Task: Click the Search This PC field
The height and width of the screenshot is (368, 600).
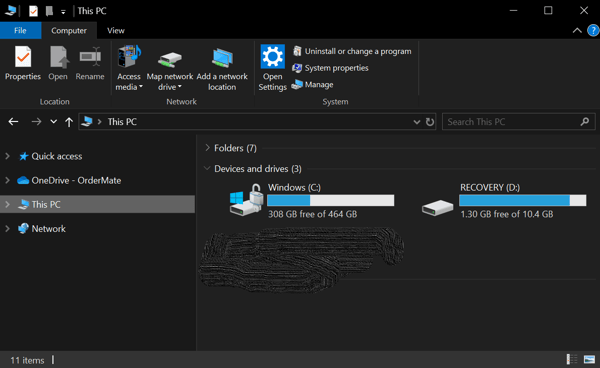Action: click(x=513, y=122)
